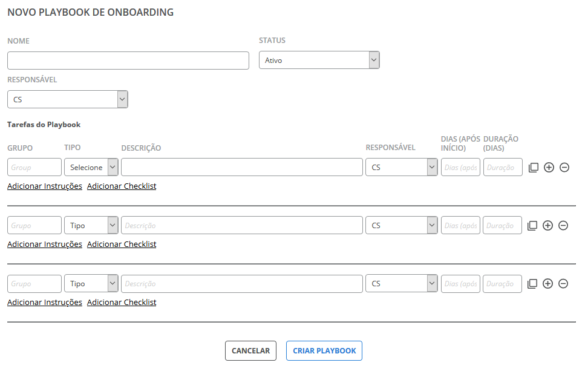The width and height of the screenshot is (588, 374).
Task: Click the Criar Playbook button
Action: coord(324,351)
